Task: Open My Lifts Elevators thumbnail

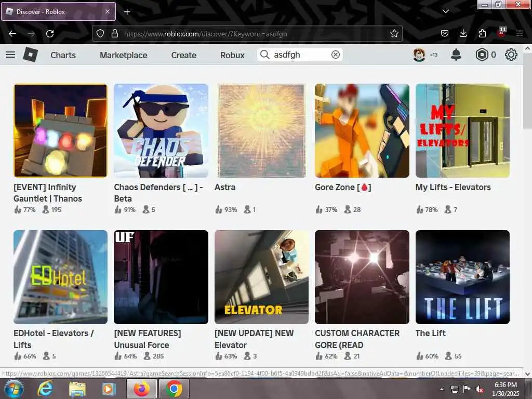Action: 462,130
